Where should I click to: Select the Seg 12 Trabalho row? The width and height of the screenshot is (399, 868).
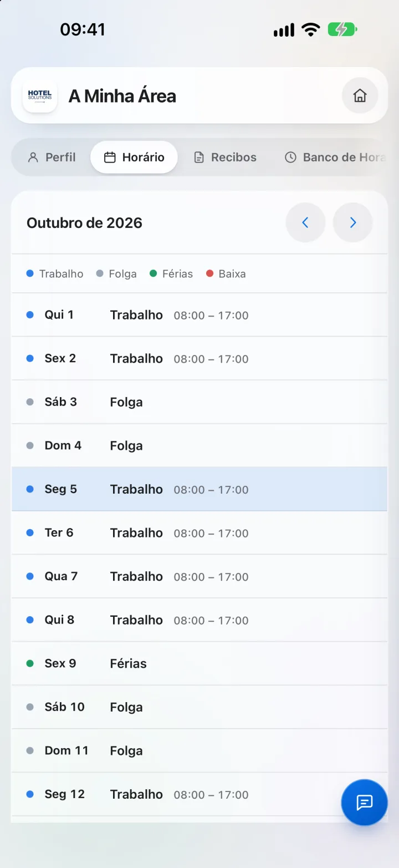(x=199, y=794)
